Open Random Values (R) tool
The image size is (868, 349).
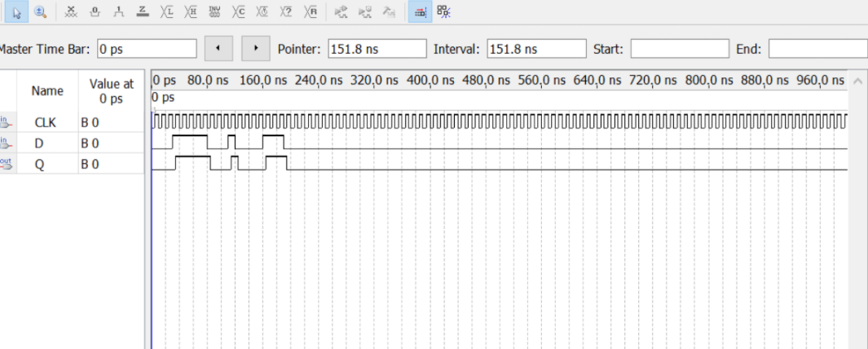point(311,11)
